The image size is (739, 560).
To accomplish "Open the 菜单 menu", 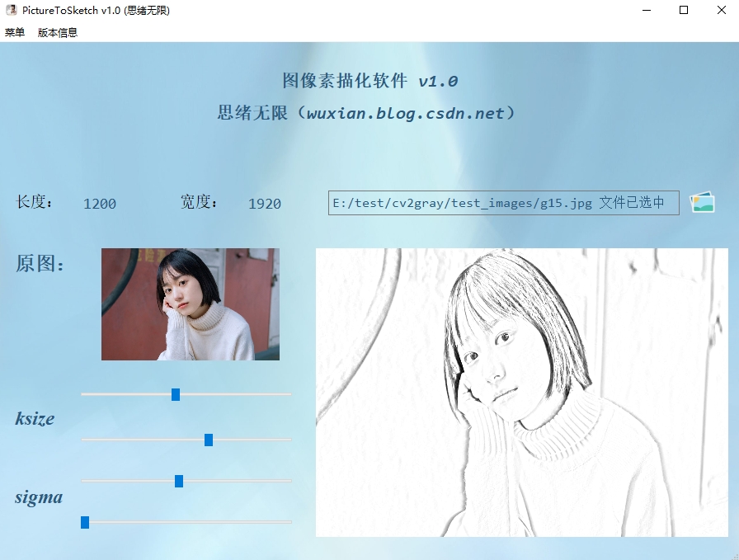I will pos(15,32).
